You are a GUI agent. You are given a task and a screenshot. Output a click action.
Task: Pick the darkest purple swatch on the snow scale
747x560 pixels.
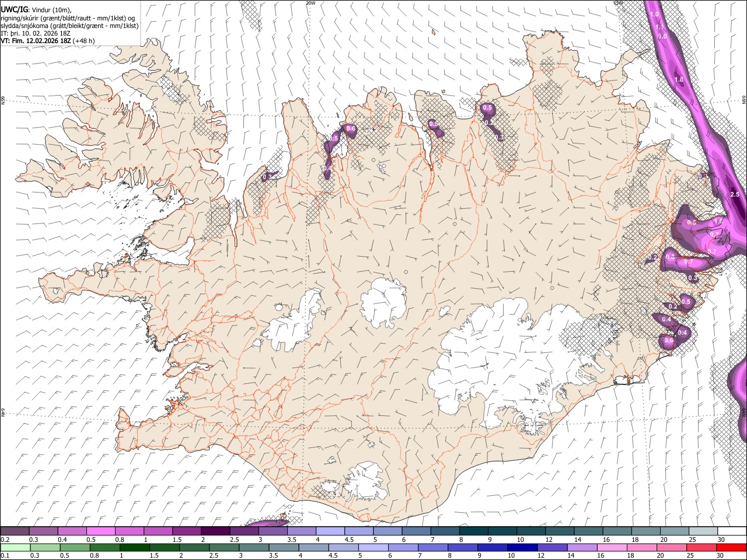coord(215,531)
